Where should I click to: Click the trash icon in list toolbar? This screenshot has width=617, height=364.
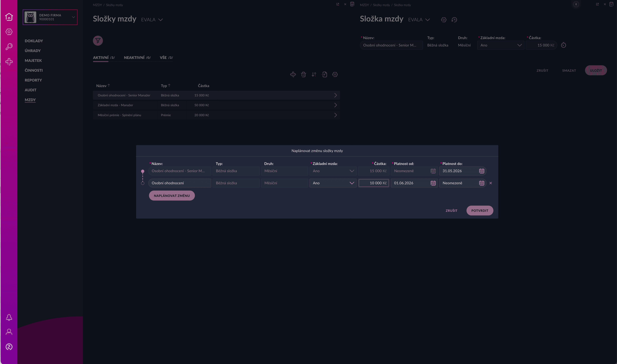point(303,74)
